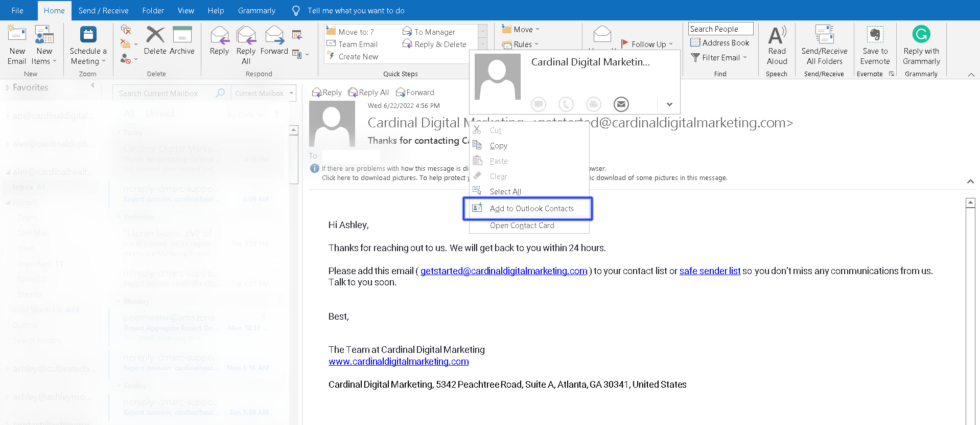Click Reply with Grammarly

pyautogui.click(x=921, y=45)
